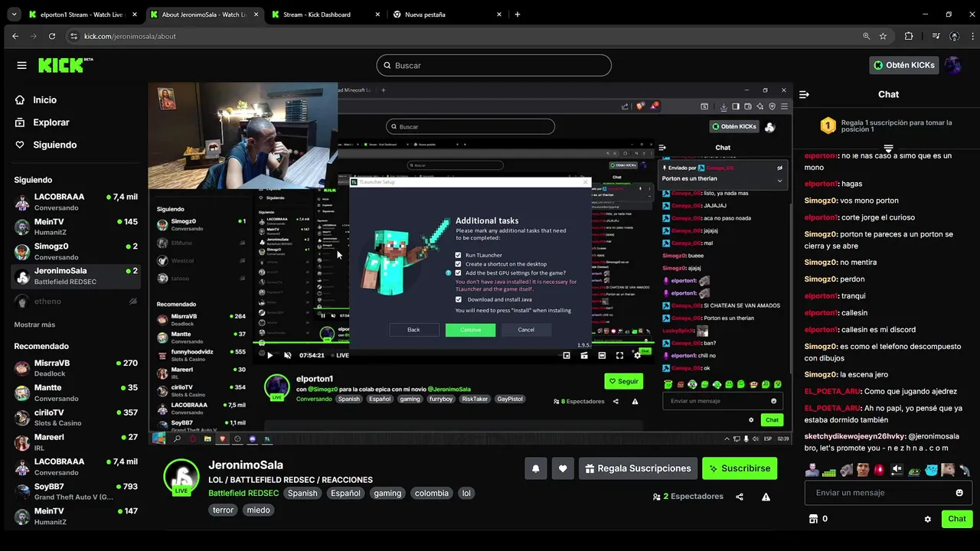
Task: Click Cancel in TLauncher setup
Action: coord(526,330)
